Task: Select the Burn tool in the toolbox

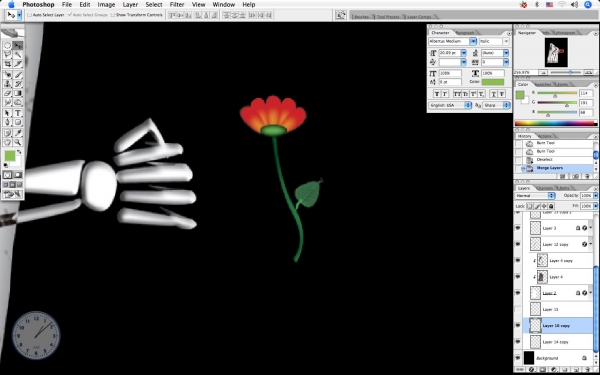Action: click(18, 102)
